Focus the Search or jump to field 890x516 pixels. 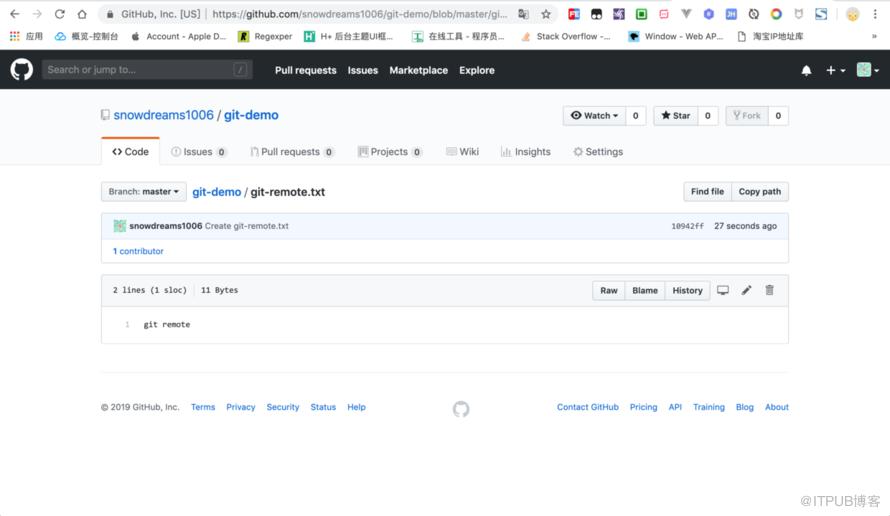click(147, 70)
